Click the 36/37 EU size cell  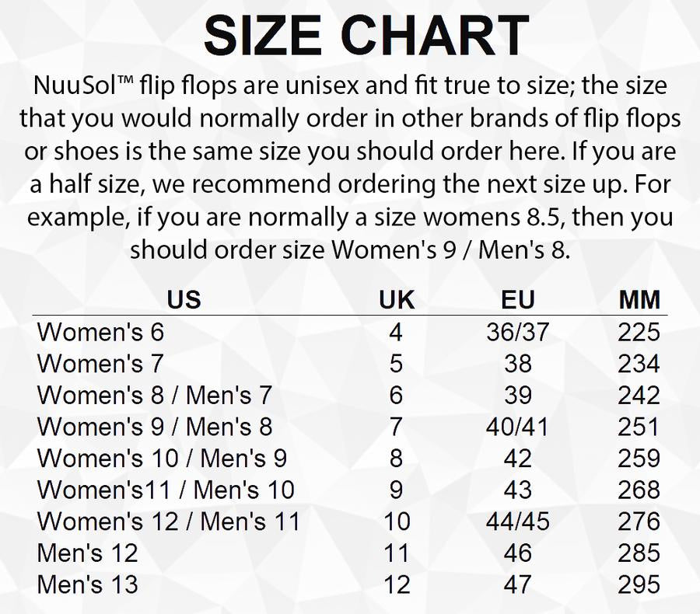(x=517, y=333)
